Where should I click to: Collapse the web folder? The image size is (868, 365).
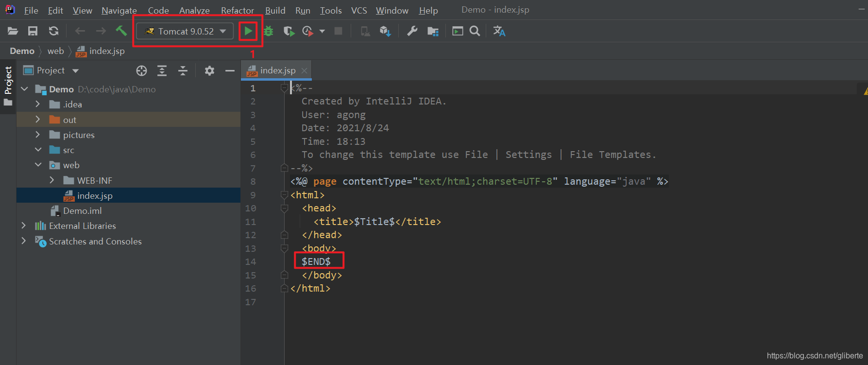(x=38, y=165)
